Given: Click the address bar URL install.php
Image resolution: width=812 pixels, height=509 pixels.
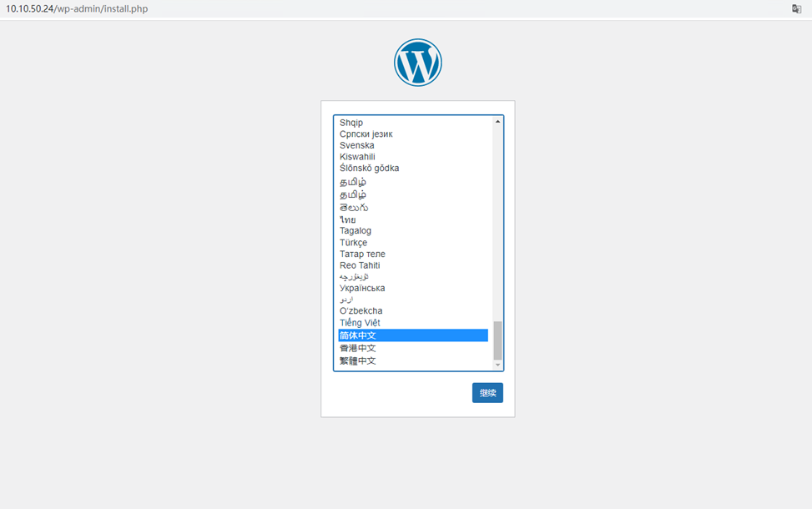Looking at the screenshot, I should (x=77, y=9).
